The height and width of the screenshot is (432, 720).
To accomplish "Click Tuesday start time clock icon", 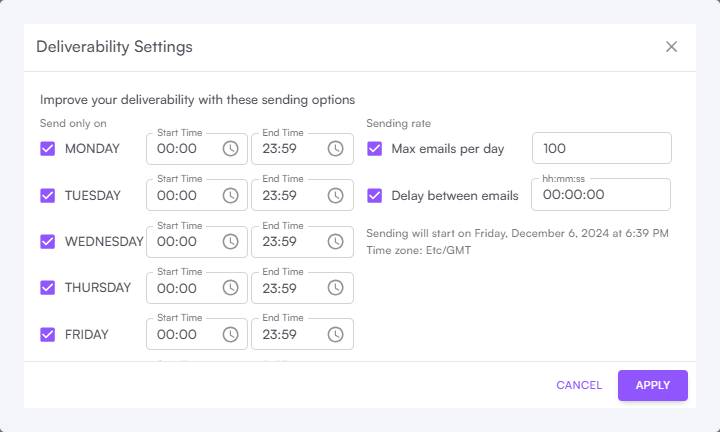I will [231, 195].
